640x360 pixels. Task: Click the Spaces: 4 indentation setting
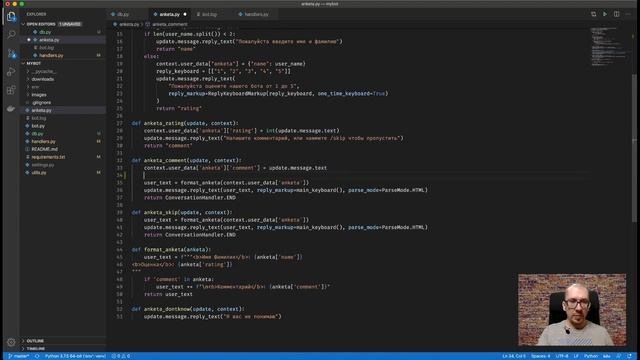[540, 356]
